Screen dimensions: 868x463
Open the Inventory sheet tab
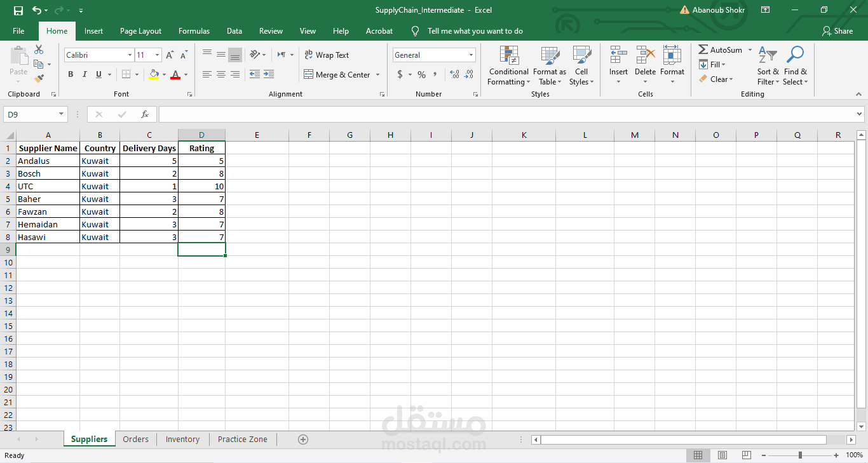[x=182, y=440]
